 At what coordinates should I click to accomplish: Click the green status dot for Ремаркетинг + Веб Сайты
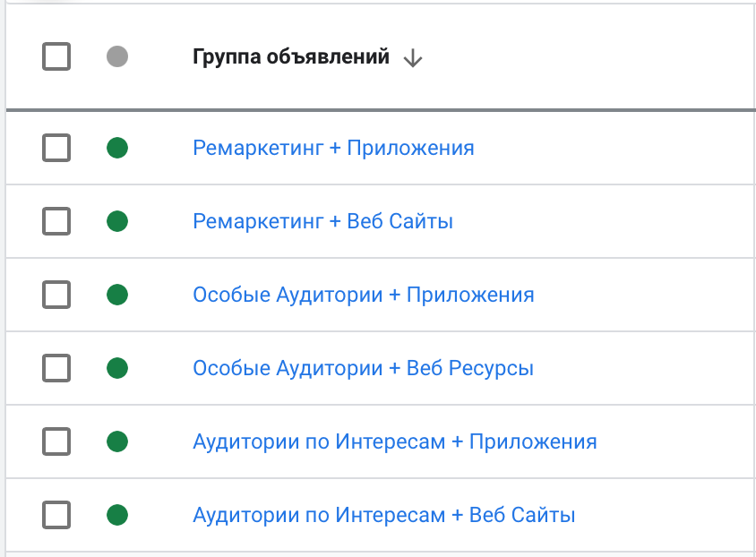[x=116, y=221]
